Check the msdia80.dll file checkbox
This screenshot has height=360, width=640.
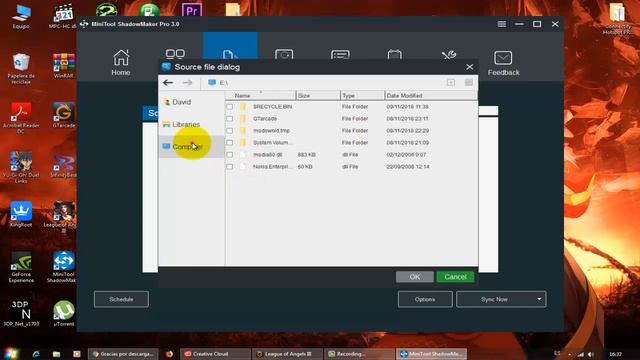click(x=230, y=155)
